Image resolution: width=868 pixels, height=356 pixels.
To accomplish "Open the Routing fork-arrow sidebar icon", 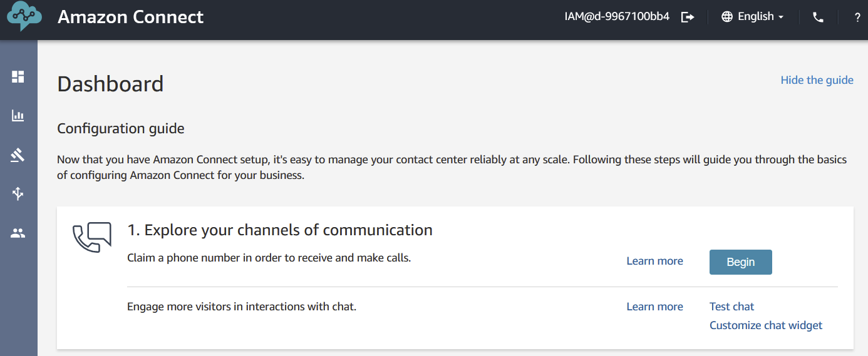I will point(18,194).
